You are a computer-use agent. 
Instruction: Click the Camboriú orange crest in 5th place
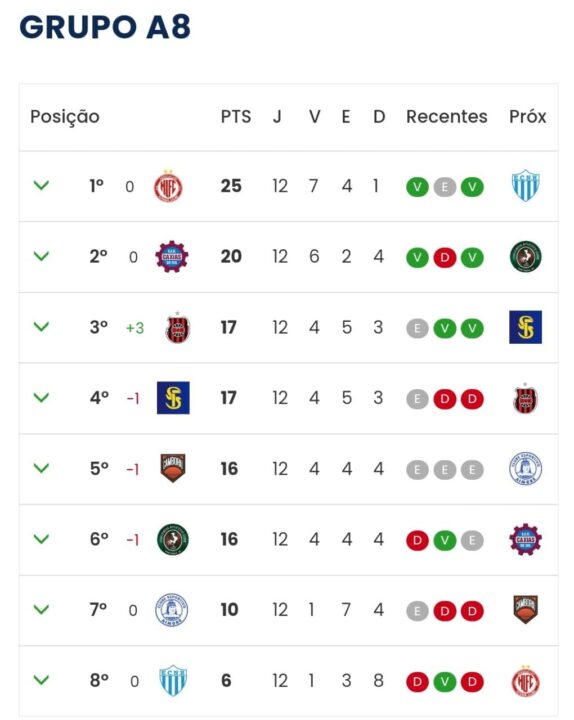coord(173,468)
